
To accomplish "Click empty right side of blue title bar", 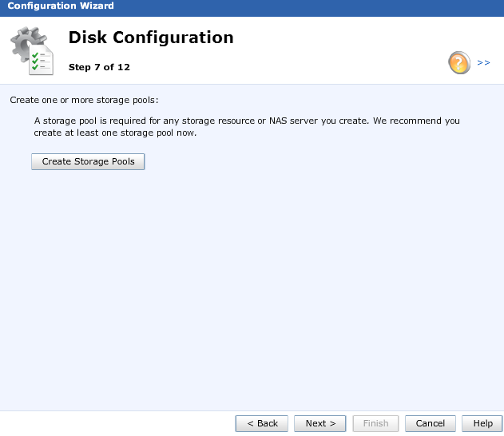I will [319, 6].
